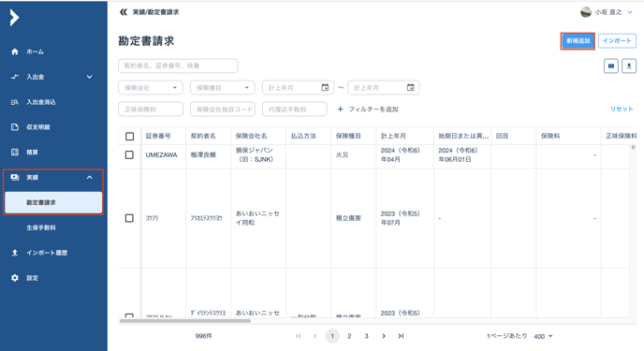Click the vertical table scrollbar thumb
Viewport: 644px width, 351px height.
(x=633, y=147)
